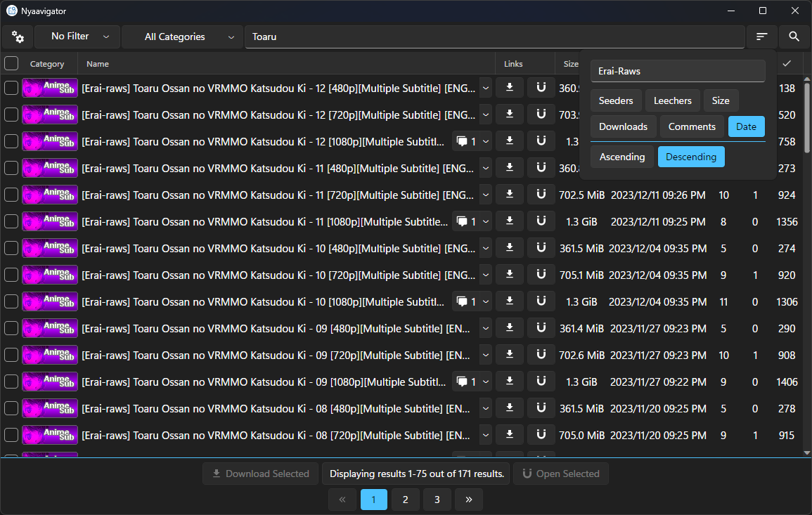812x515 pixels.
Task: Open magnet link for episode 09 [1080p]
Action: [541, 382]
